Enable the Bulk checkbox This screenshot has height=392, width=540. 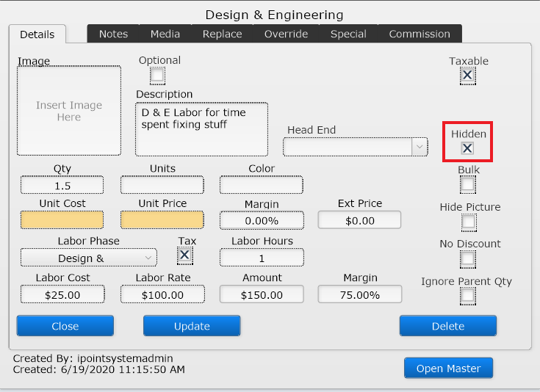point(468,184)
